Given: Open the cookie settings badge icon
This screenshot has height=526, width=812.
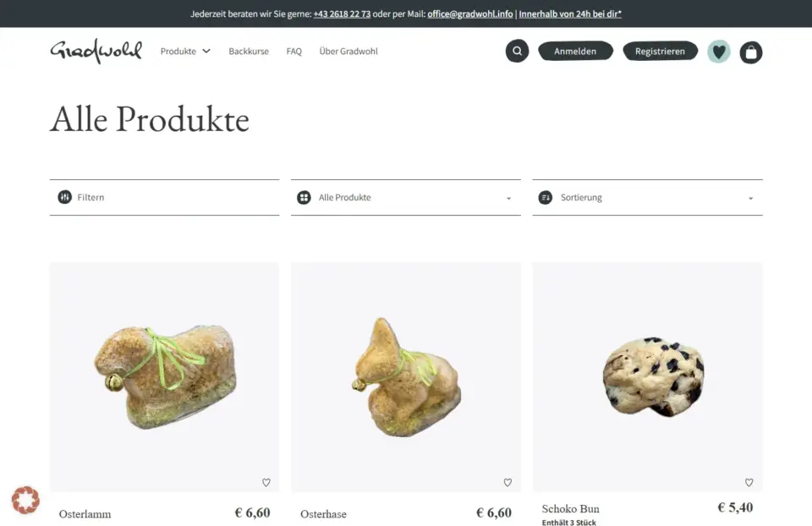Looking at the screenshot, I should click(x=25, y=500).
